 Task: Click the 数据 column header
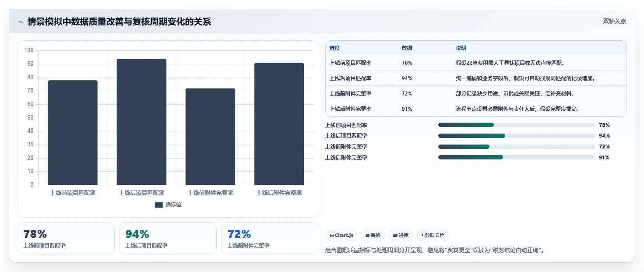tap(407, 48)
